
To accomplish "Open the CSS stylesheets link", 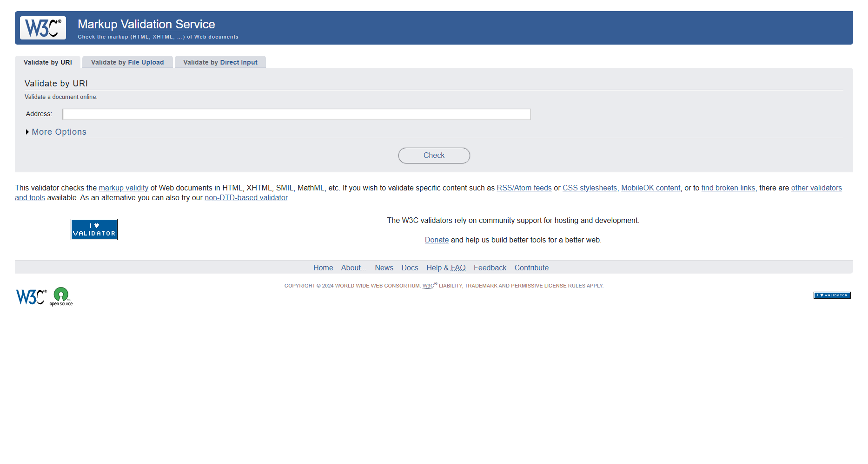I will (x=590, y=188).
